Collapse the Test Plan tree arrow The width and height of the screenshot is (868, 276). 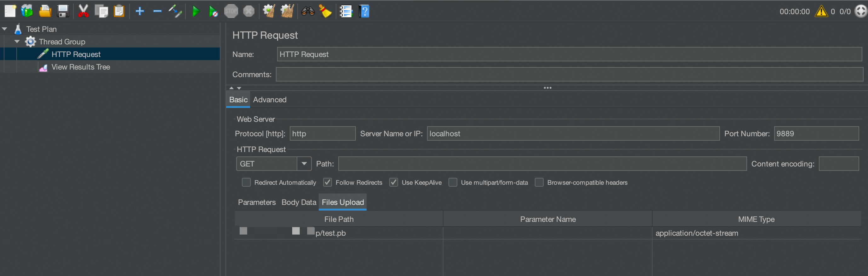click(5, 29)
